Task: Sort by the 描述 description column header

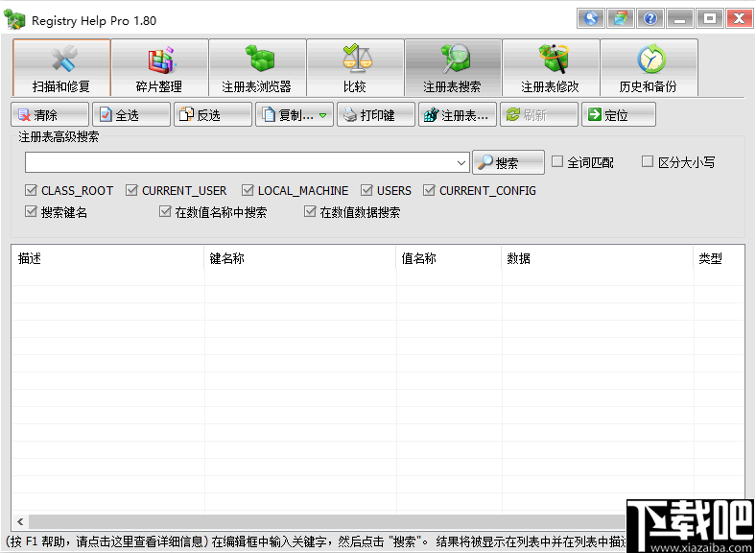Action: [108, 258]
